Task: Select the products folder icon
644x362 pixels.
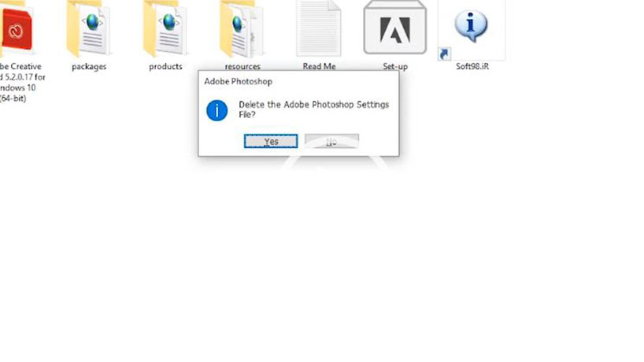Action: point(165,28)
